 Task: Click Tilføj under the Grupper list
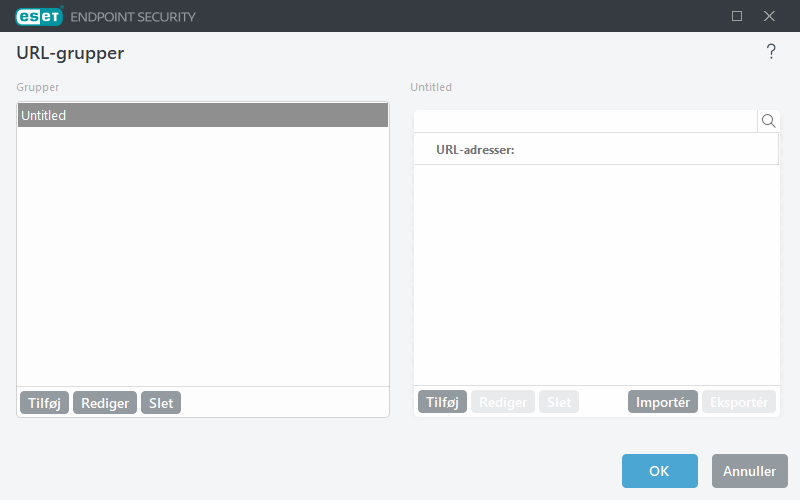[x=44, y=403]
